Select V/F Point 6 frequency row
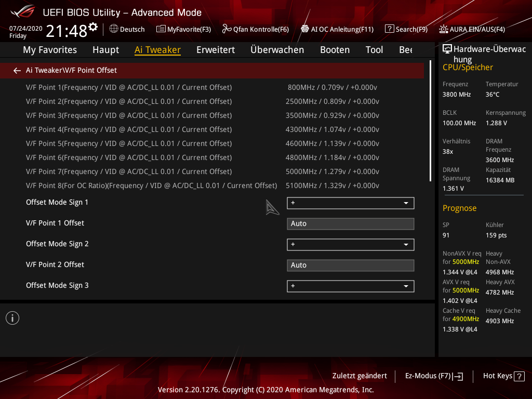This screenshot has width=532, height=399. point(212,157)
